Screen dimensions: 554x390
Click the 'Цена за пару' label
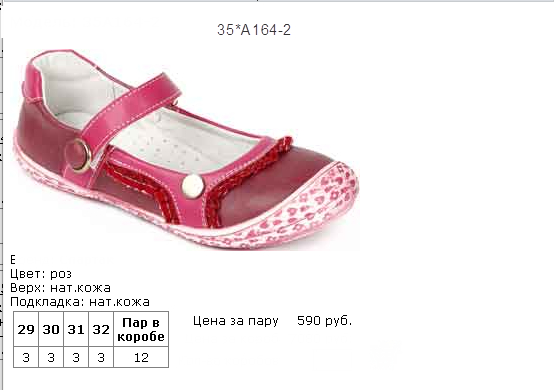pyautogui.click(x=236, y=321)
